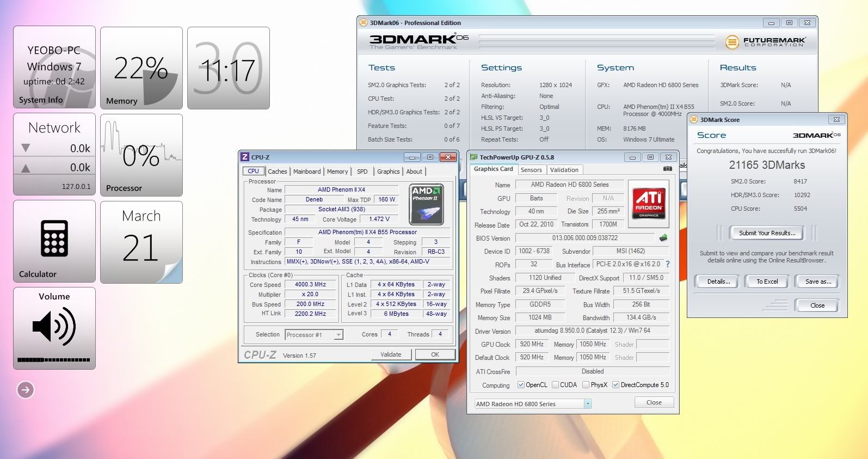Click Submit Your Results button
Screen dimensions: 868x459
(x=767, y=233)
